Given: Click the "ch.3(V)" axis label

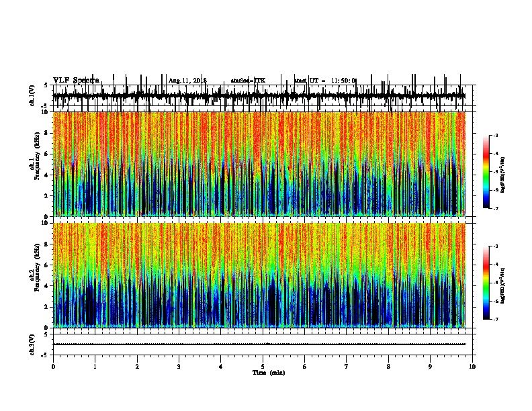Looking at the screenshot, I should (32, 345).
